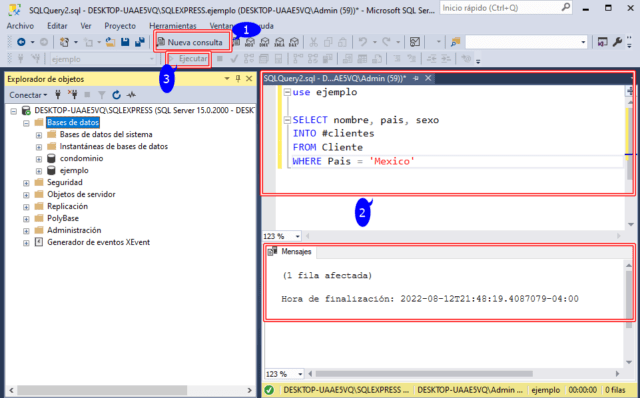This screenshot has height=398, width=640.
Task: Click the Save All icon
Action: pos(140,42)
